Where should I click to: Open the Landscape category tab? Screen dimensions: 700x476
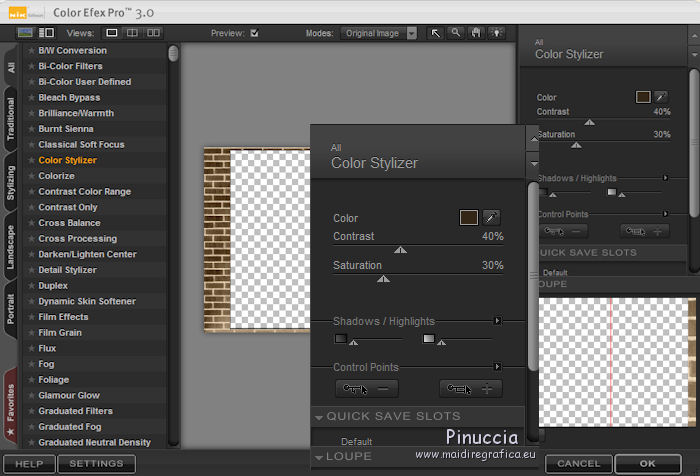click(11, 250)
